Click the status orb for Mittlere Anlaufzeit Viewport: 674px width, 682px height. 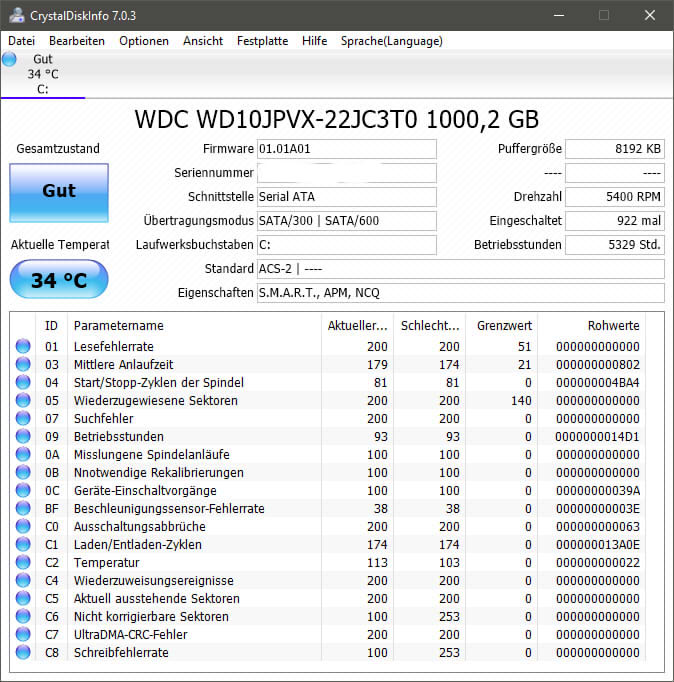coord(23,364)
